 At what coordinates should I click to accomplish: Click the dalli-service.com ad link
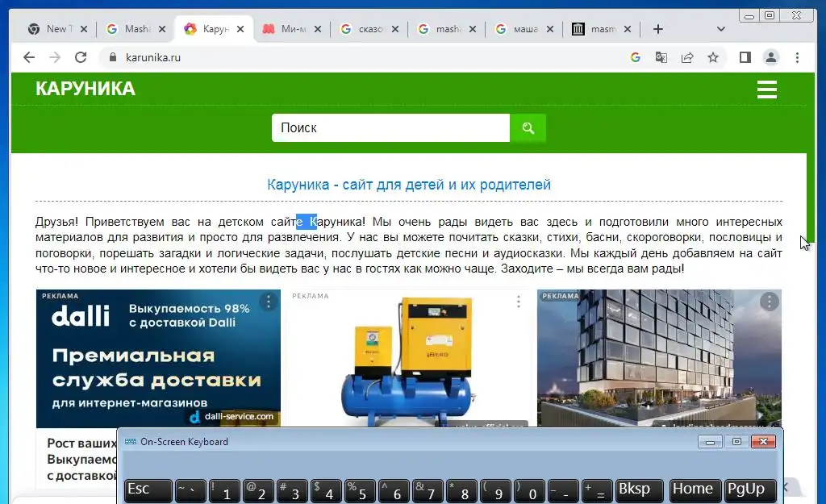[234, 417]
